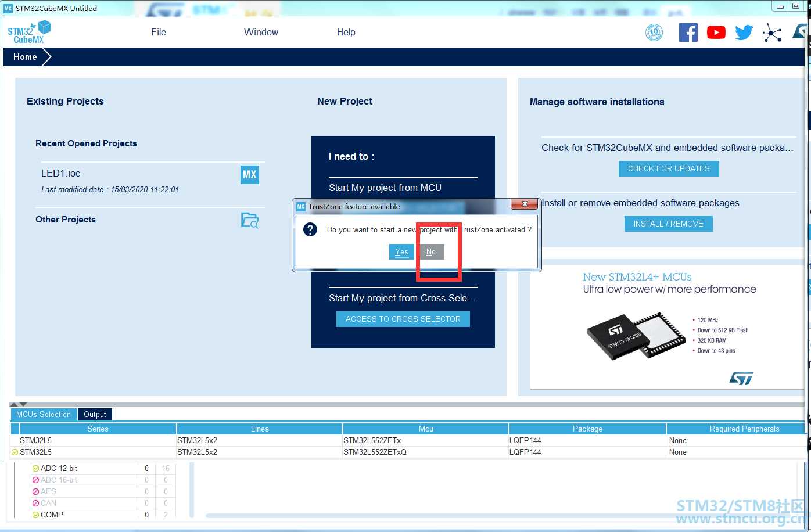Click the green status icon beside ADC 12-bit
811x532 pixels.
pos(35,468)
